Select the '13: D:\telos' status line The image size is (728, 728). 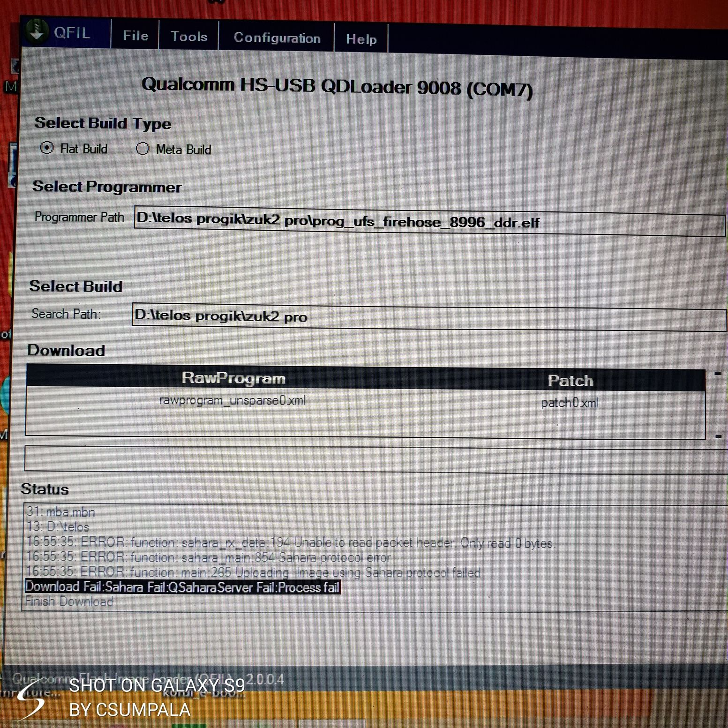click(x=58, y=526)
